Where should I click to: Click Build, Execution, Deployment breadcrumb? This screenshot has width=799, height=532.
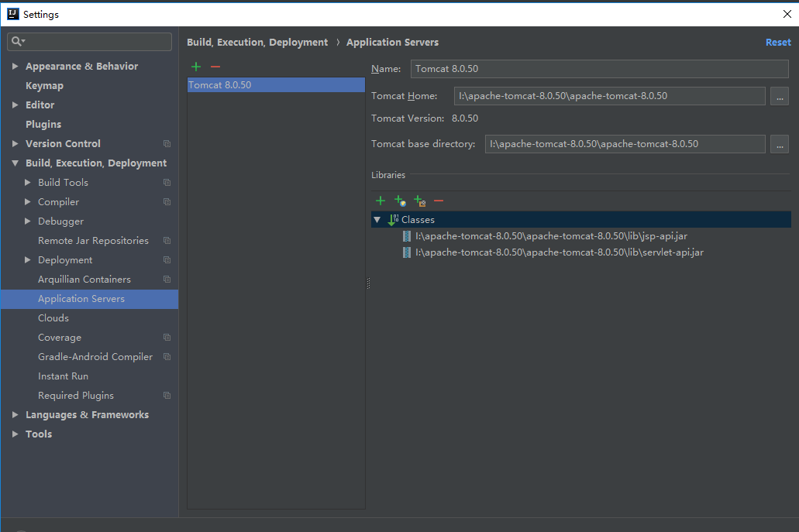click(257, 43)
